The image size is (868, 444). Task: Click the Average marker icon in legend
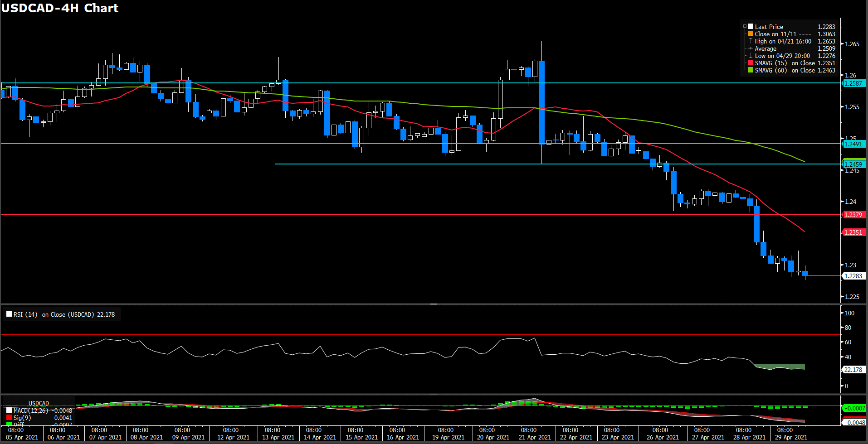[x=751, y=48]
